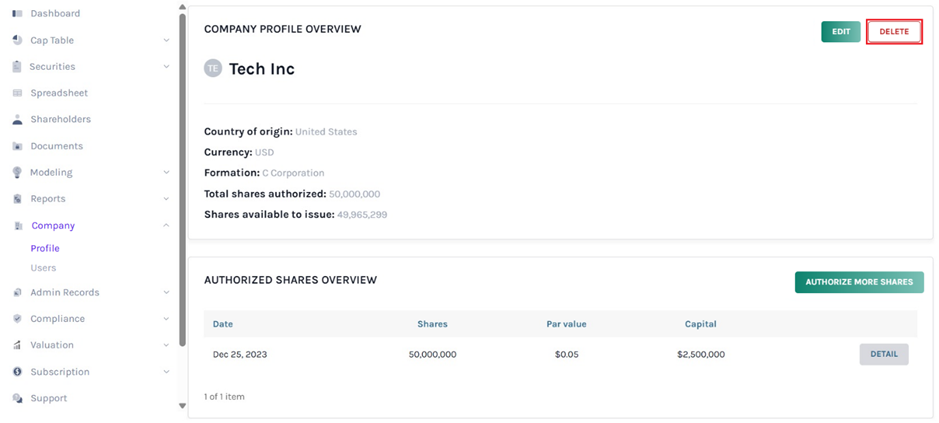Collapse the Company section chevron

tap(166, 226)
